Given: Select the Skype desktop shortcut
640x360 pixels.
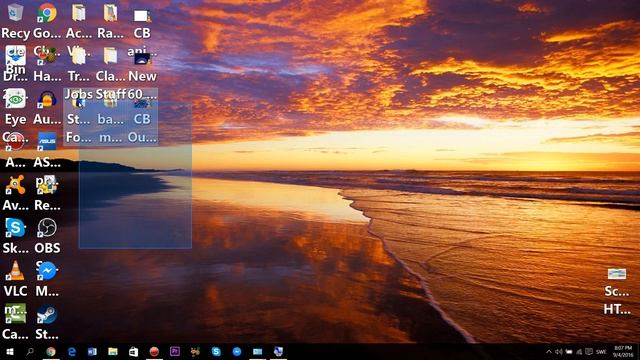Looking at the screenshot, I should click(16, 228).
